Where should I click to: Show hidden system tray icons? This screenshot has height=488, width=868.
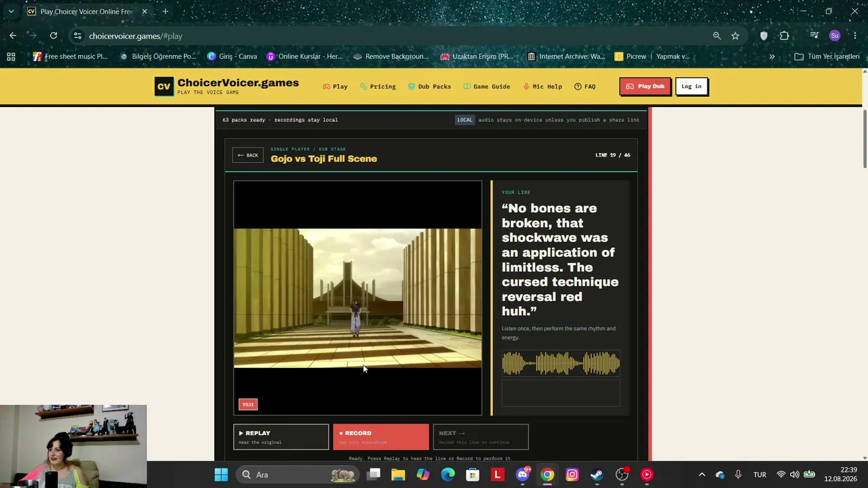[702, 474]
